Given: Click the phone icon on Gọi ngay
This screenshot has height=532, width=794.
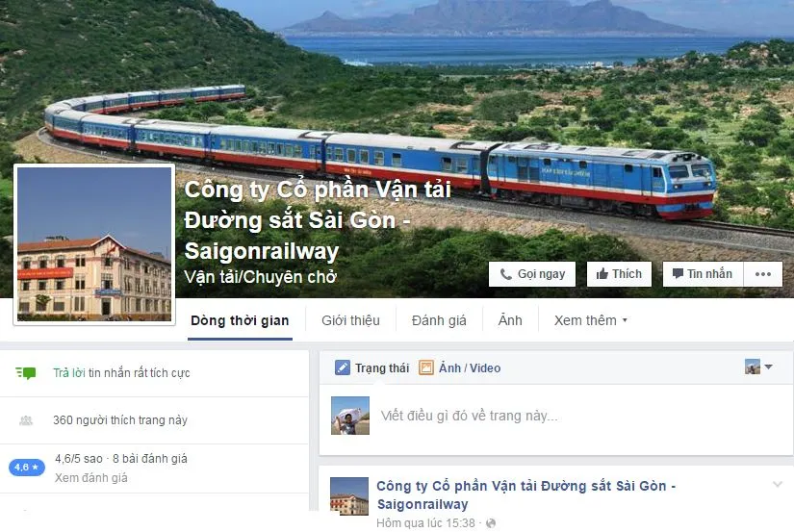Looking at the screenshot, I should (505, 274).
